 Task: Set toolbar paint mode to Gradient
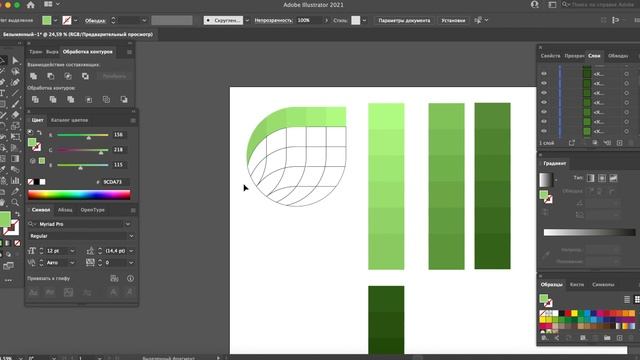[8, 243]
